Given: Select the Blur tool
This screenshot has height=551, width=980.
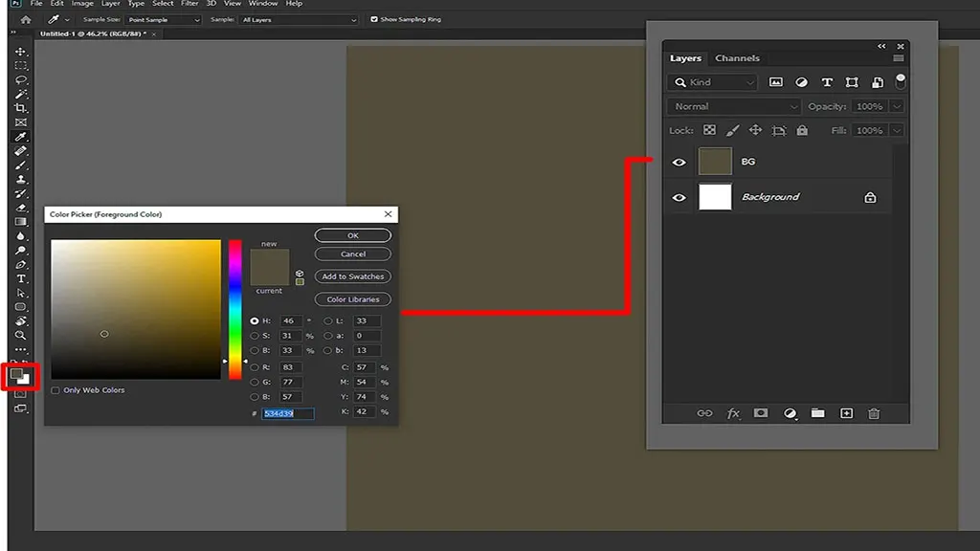Looking at the screenshot, I should tap(21, 236).
